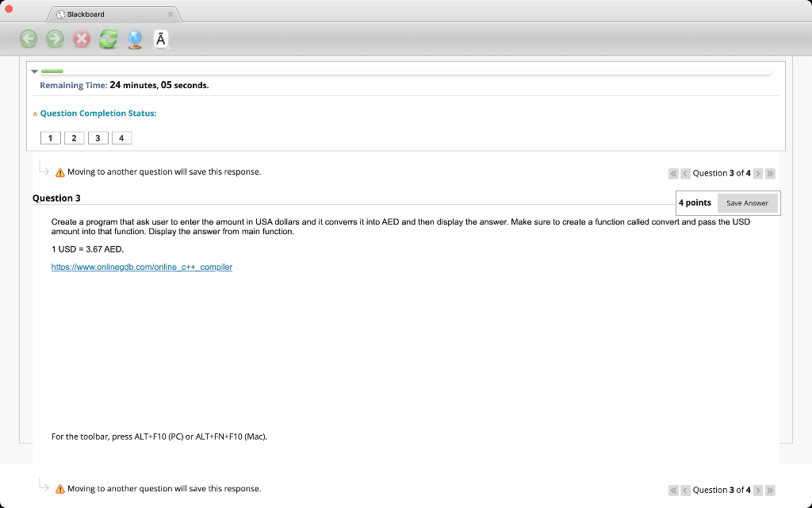This screenshot has width=812, height=508.
Task: Go to first question using the lower double-left arrow
Action: click(x=673, y=491)
